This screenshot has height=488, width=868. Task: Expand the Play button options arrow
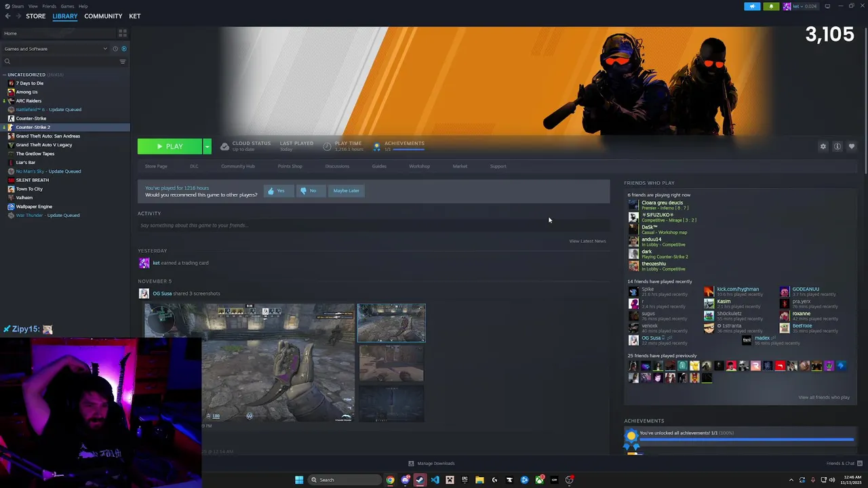click(207, 146)
